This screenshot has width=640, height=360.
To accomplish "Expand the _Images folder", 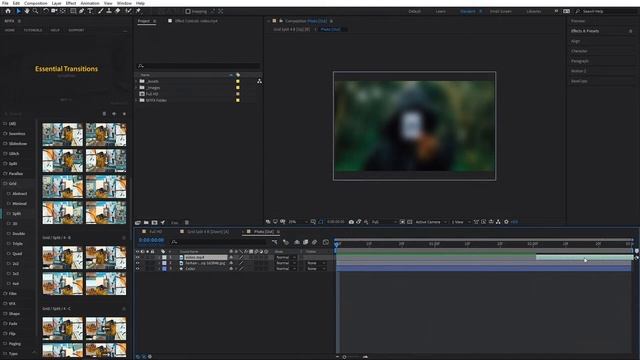I will pos(137,87).
